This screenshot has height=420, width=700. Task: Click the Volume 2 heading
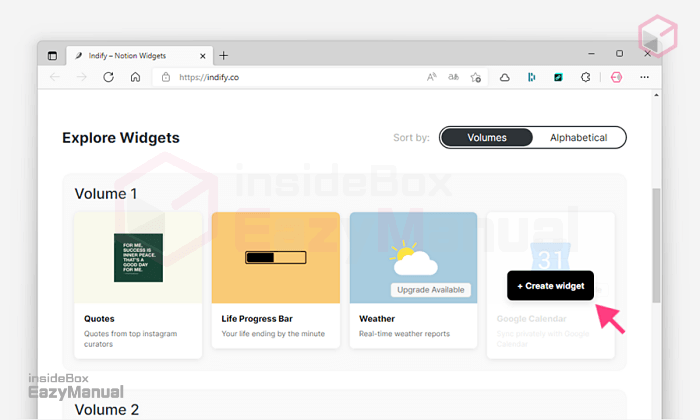(107, 409)
